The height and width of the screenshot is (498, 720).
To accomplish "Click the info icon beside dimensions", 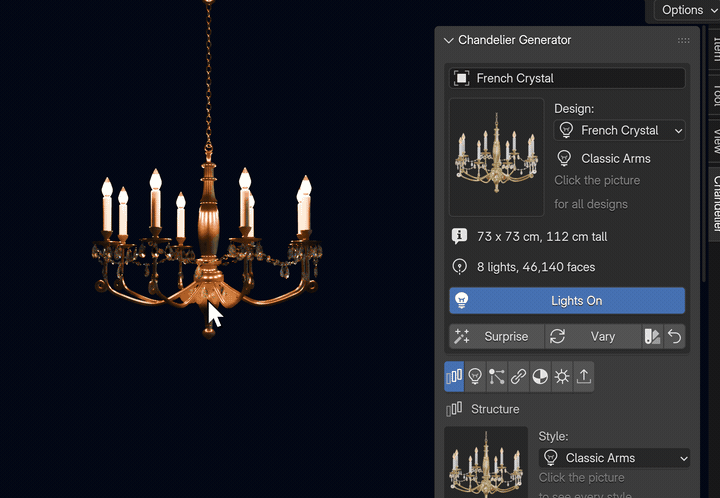I will click(x=460, y=236).
